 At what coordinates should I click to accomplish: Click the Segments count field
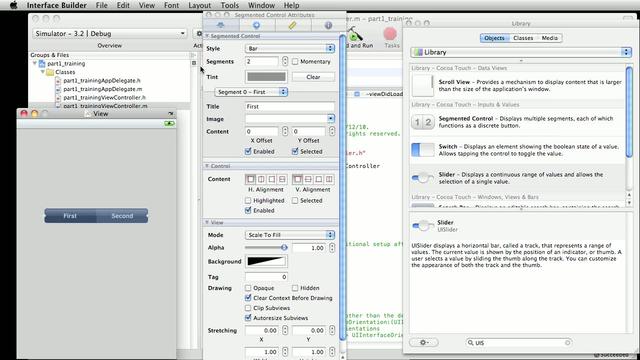pos(262,62)
